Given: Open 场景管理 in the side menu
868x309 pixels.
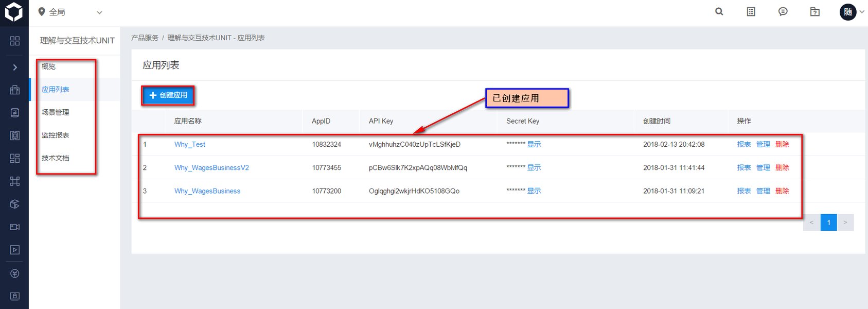Looking at the screenshot, I should (x=55, y=112).
